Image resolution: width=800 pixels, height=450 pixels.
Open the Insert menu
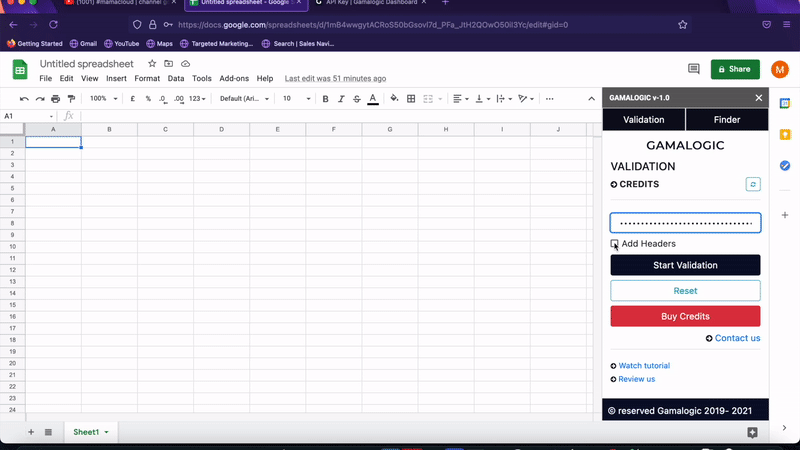116,79
